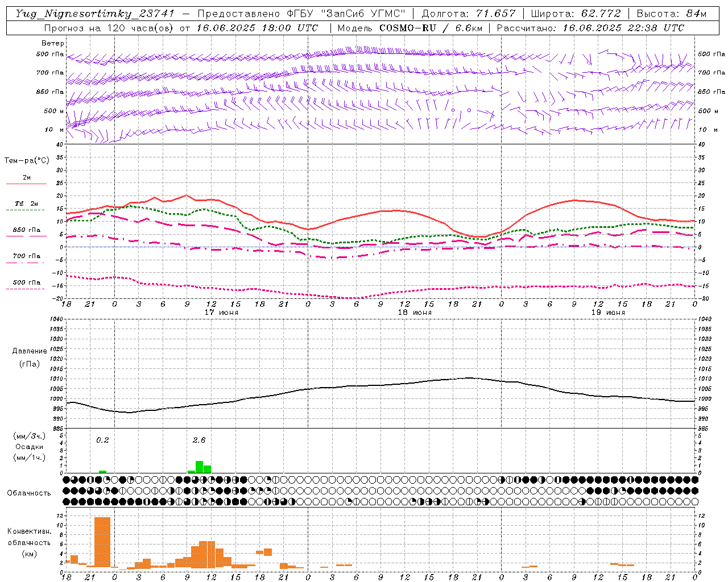Click the (мм/1ч.) precipitation unit label

coord(30,458)
